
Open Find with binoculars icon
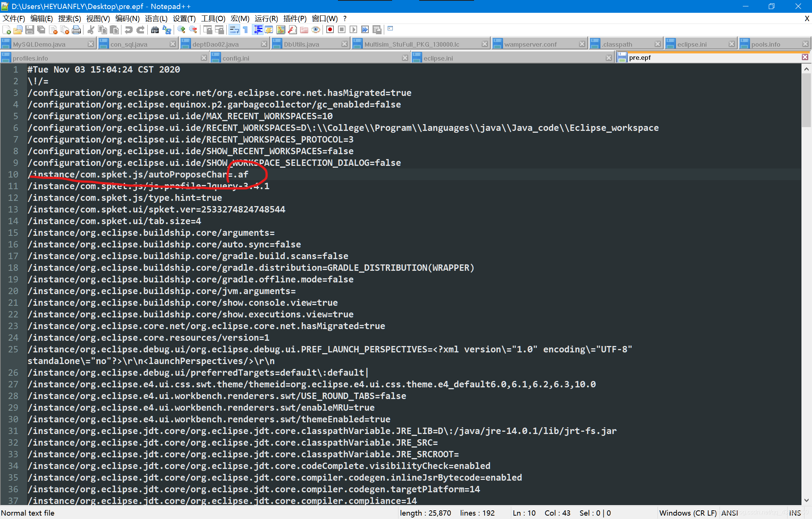pos(155,30)
